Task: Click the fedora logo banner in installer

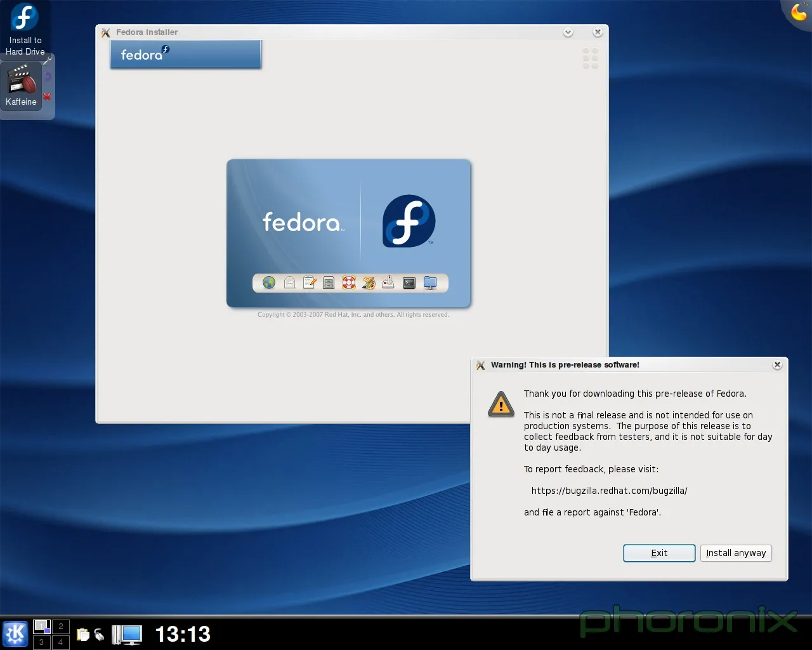Action: 186,54
